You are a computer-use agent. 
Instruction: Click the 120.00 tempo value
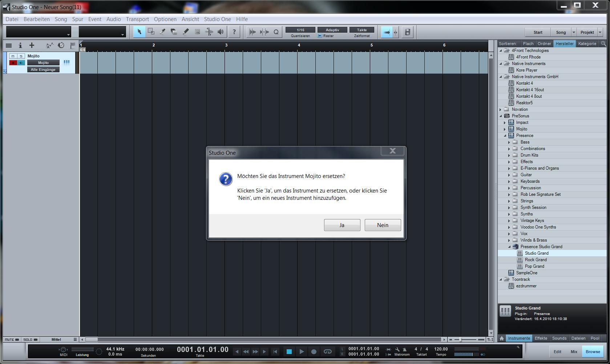pyautogui.click(x=441, y=349)
